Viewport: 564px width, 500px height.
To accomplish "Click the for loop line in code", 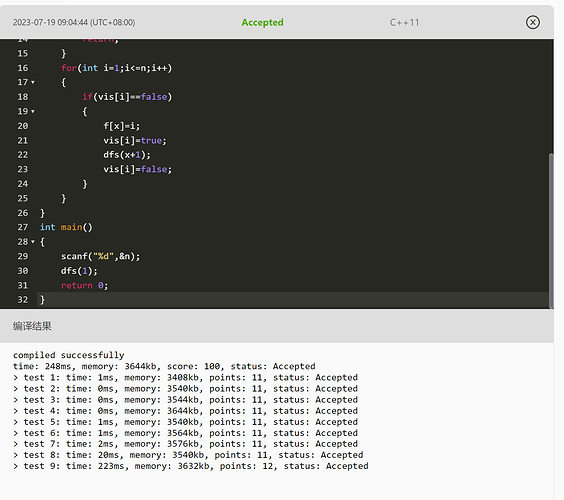I will click(x=117, y=68).
